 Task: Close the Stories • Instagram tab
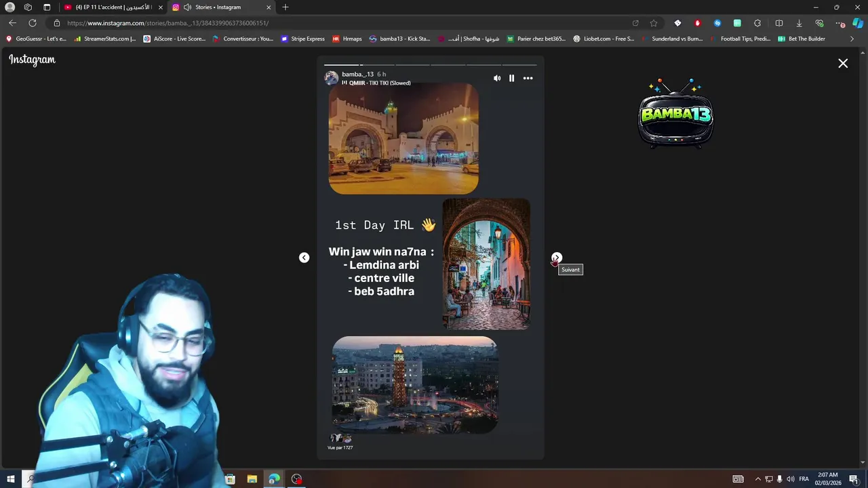coord(269,7)
